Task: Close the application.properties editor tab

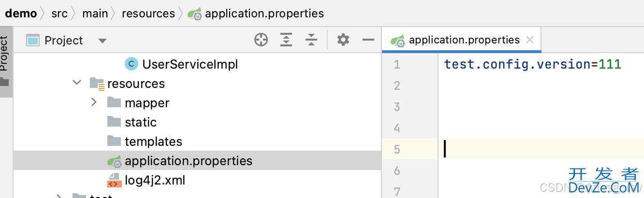Action: [530, 40]
